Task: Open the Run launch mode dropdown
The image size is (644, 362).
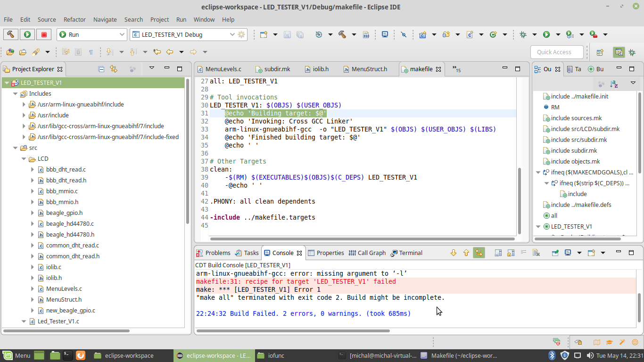Action: 92,34
